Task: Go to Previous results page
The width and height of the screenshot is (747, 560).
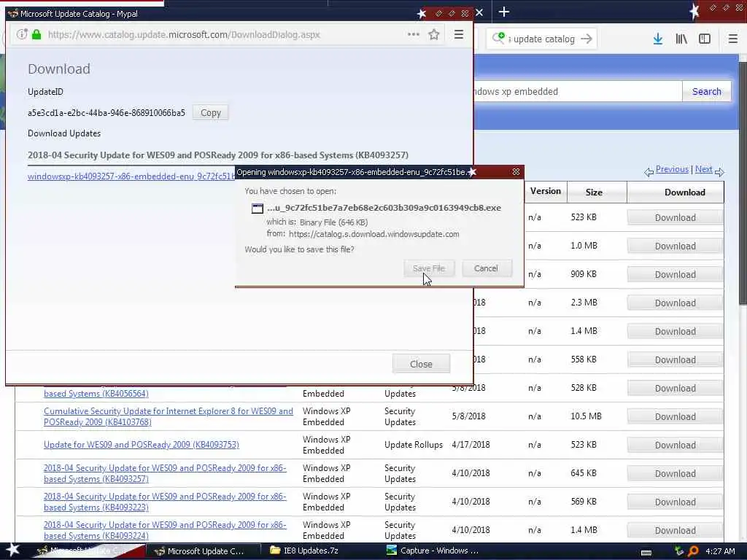Action: [x=672, y=169]
